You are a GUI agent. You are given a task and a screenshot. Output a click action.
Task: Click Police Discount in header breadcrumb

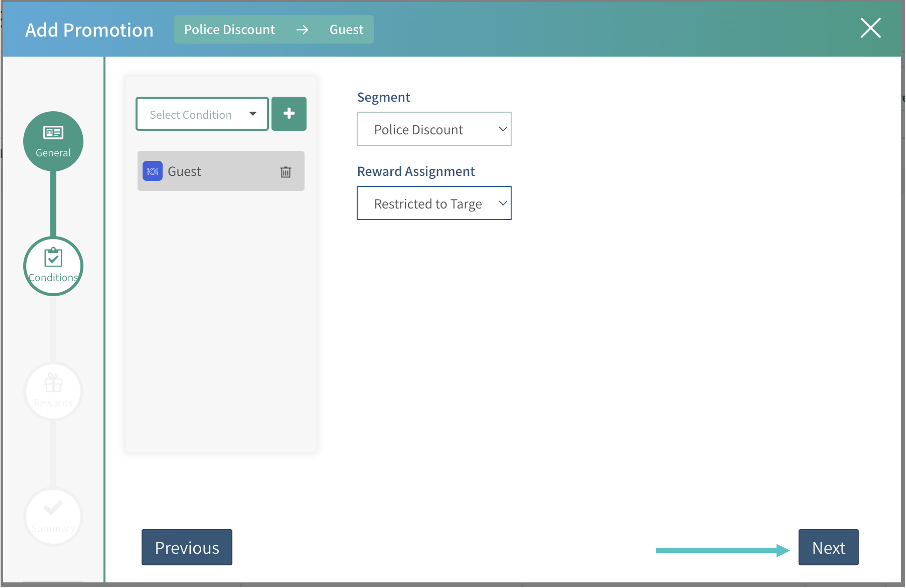click(x=229, y=30)
